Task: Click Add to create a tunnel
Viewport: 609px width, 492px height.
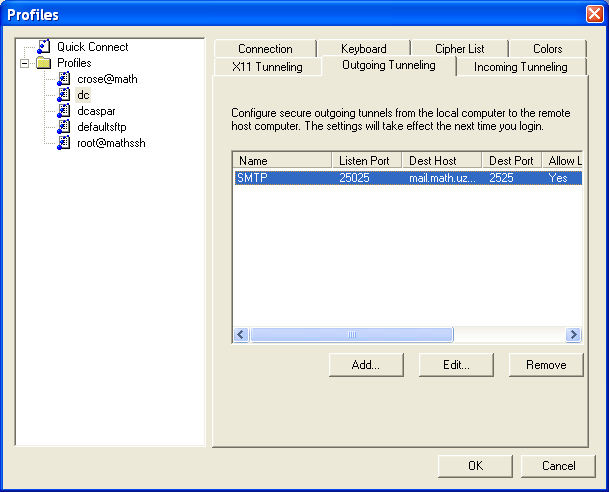Action: [366, 365]
